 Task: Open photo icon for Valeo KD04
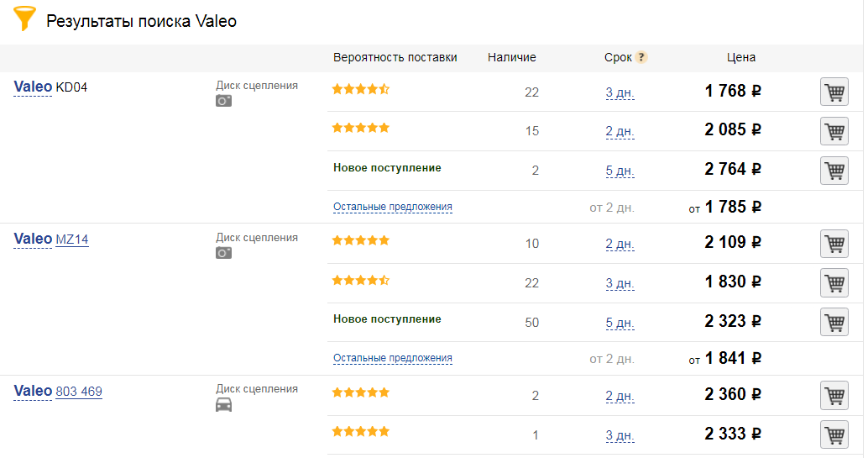[223, 101]
